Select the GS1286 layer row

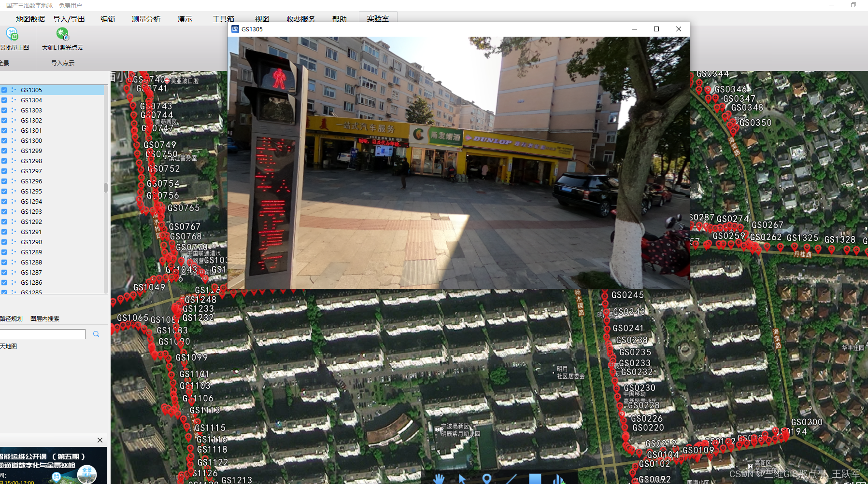click(x=52, y=283)
